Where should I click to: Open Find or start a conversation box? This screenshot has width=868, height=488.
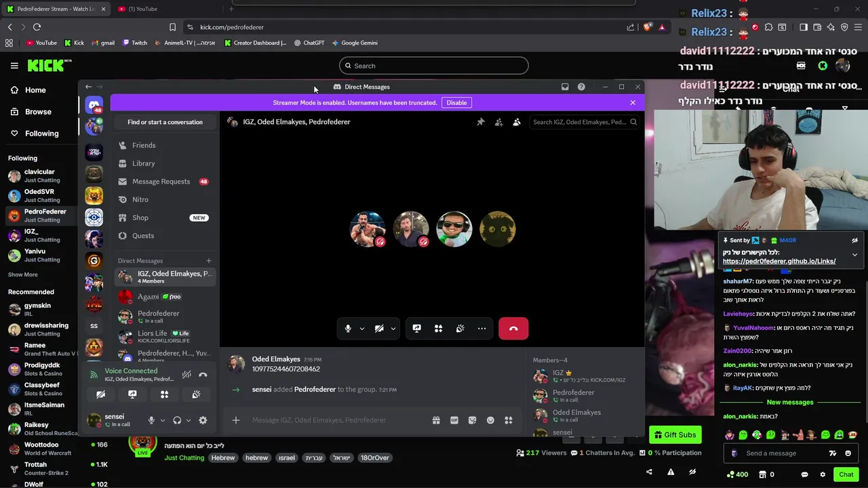click(165, 122)
